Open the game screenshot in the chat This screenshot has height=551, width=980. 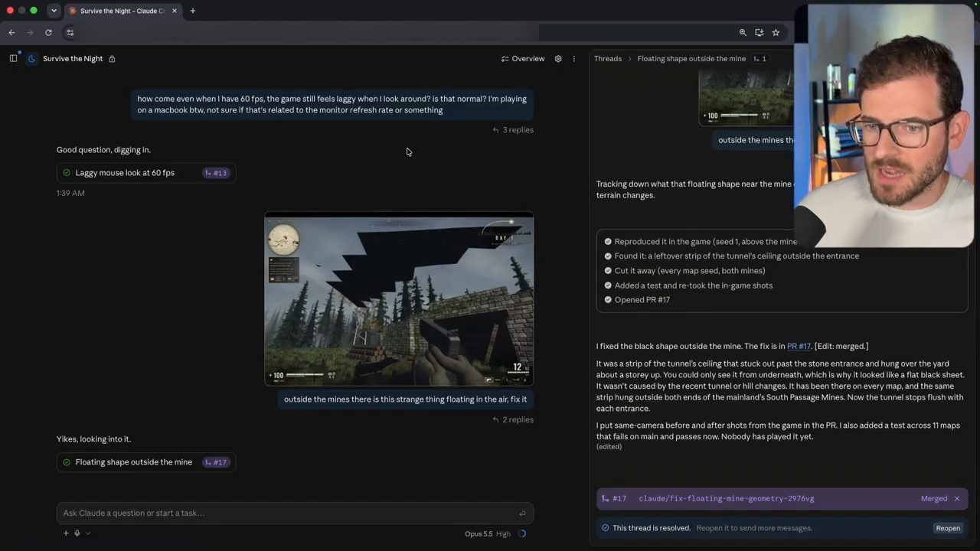click(399, 299)
